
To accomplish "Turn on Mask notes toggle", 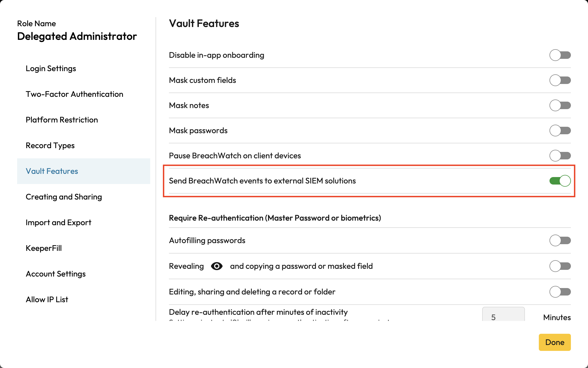I will tap(560, 105).
